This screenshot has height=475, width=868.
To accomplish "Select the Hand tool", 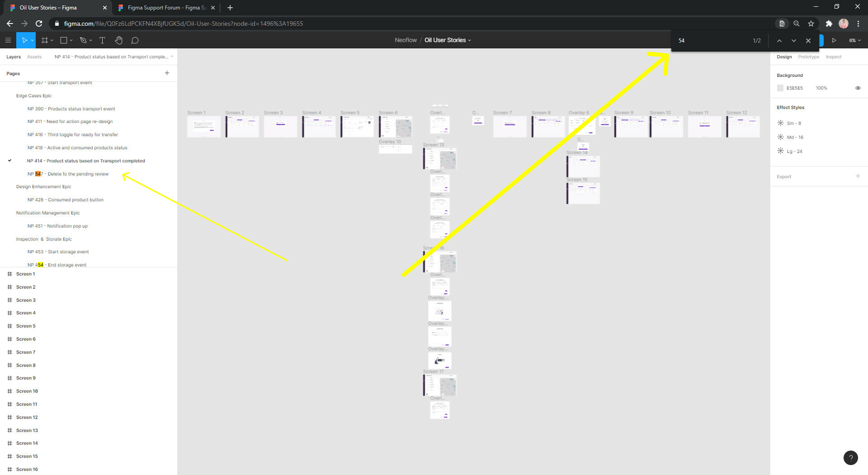I will 118,40.
